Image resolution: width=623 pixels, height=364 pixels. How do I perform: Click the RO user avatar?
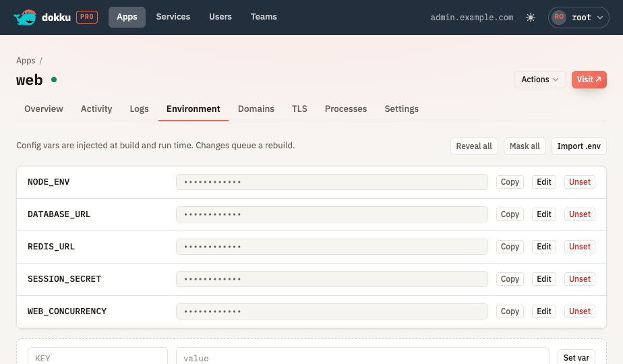click(559, 17)
